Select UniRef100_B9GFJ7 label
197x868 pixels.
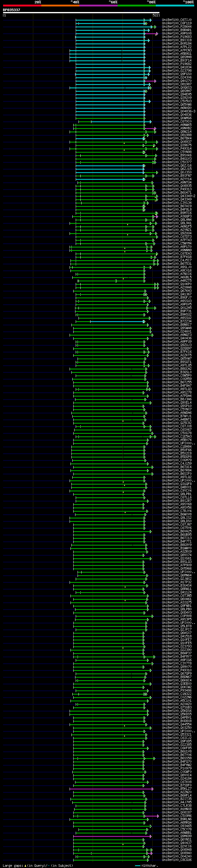click(176, 297)
